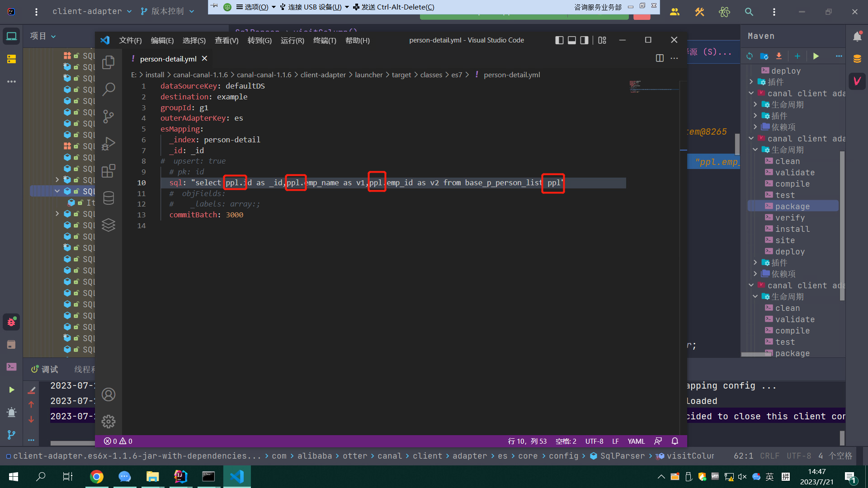Change encoding by clicking UTF-8 status item
The width and height of the screenshot is (868, 488).
coord(594,441)
